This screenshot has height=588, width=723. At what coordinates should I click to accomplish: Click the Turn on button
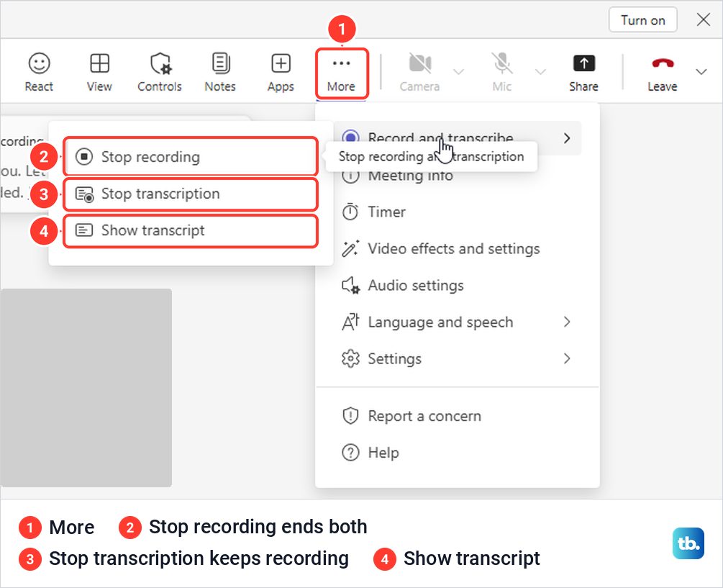pos(642,20)
